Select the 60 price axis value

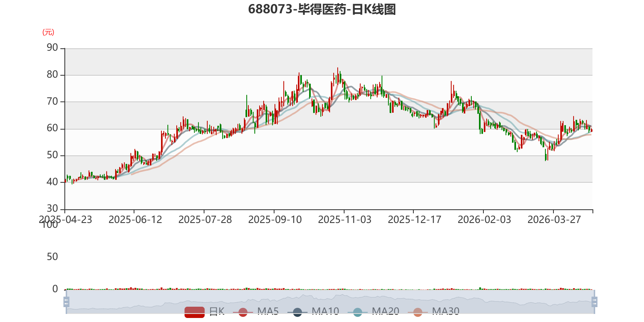click(x=52, y=128)
